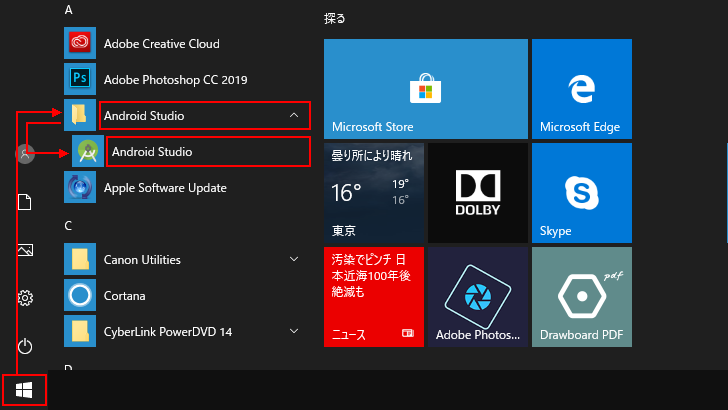Open Documents icon in sidebar
This screenshot has width=728, height=410.
click(x=25, y=202)
